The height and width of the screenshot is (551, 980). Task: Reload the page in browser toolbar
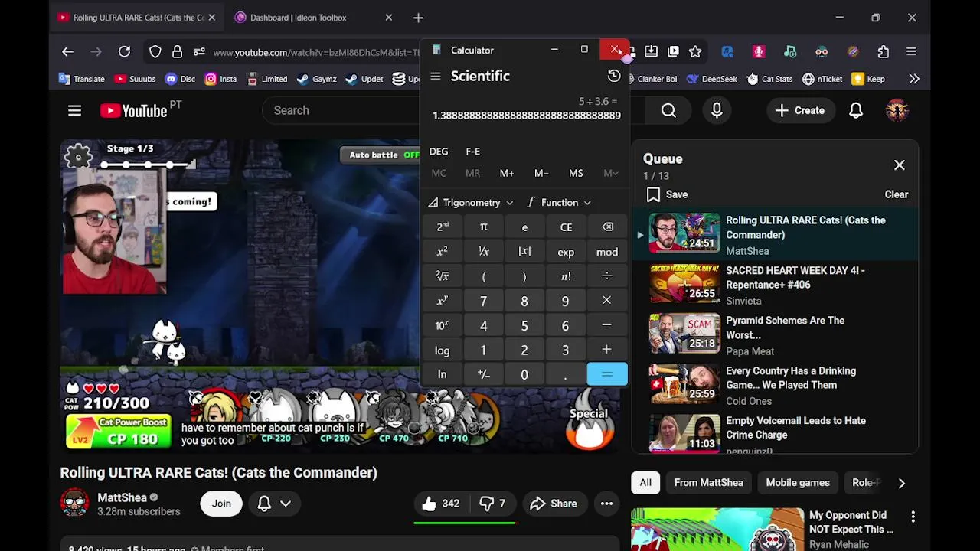pos(124,51)
